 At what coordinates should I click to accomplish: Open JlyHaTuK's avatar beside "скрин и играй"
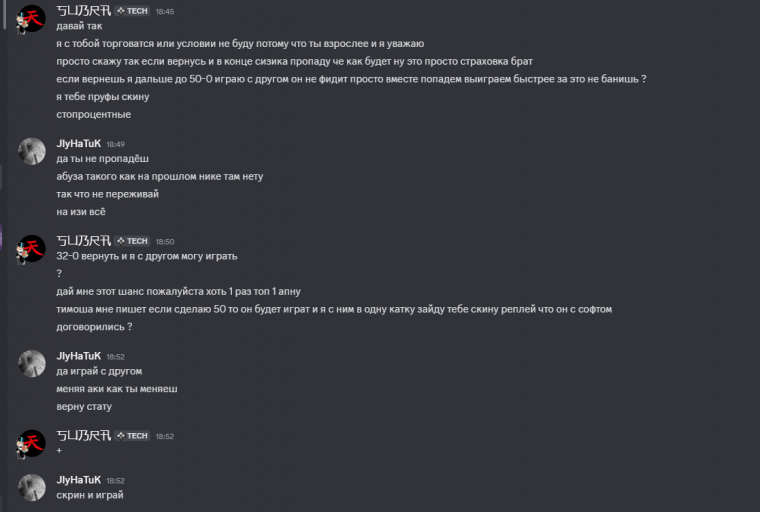point(32,487)
